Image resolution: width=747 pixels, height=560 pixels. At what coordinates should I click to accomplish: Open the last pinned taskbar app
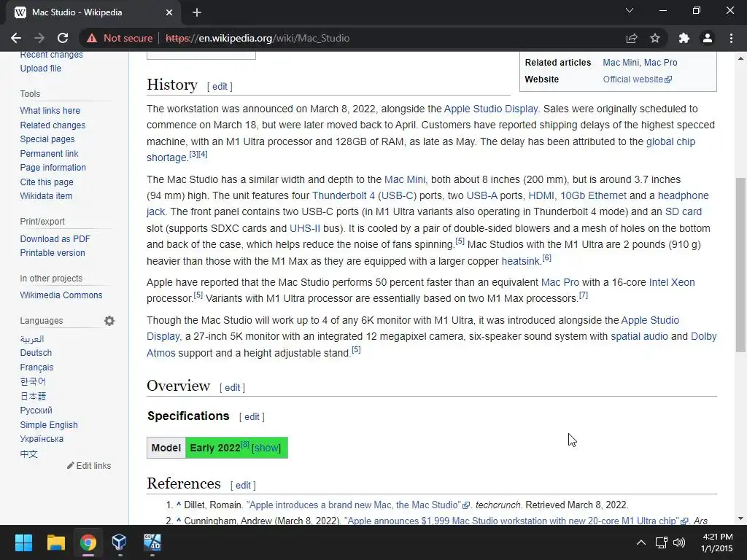(152, 542)
